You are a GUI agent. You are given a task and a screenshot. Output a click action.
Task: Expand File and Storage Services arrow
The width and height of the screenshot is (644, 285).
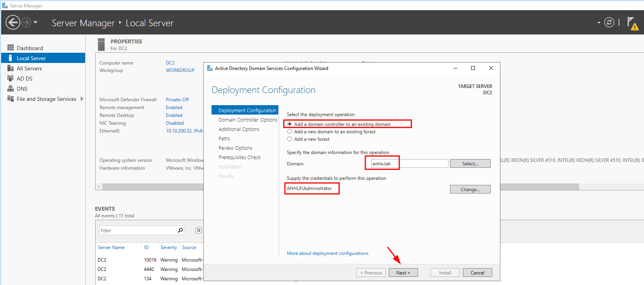click(82, 99)
